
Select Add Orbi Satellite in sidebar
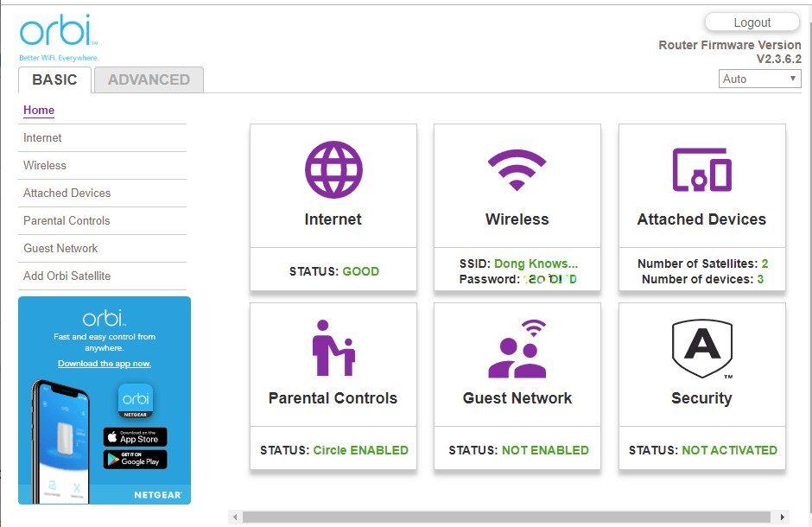(x=67, y=276)
